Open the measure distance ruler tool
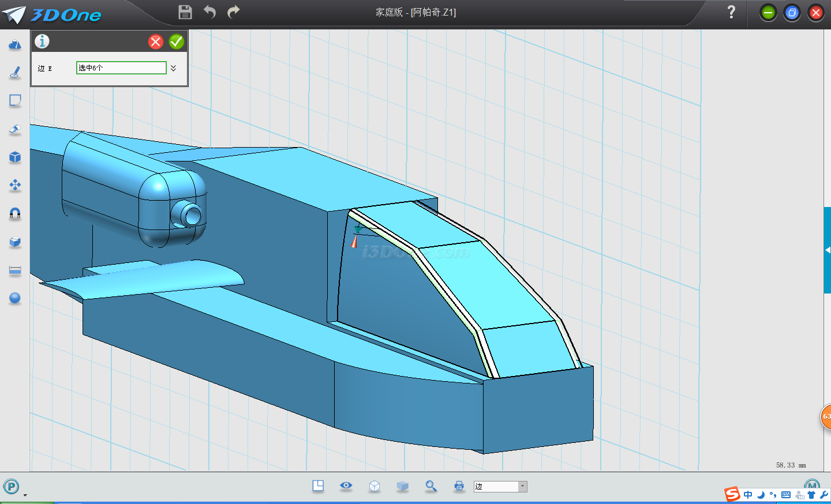Viewport: 831px width, 504px height. click(15, 270)
